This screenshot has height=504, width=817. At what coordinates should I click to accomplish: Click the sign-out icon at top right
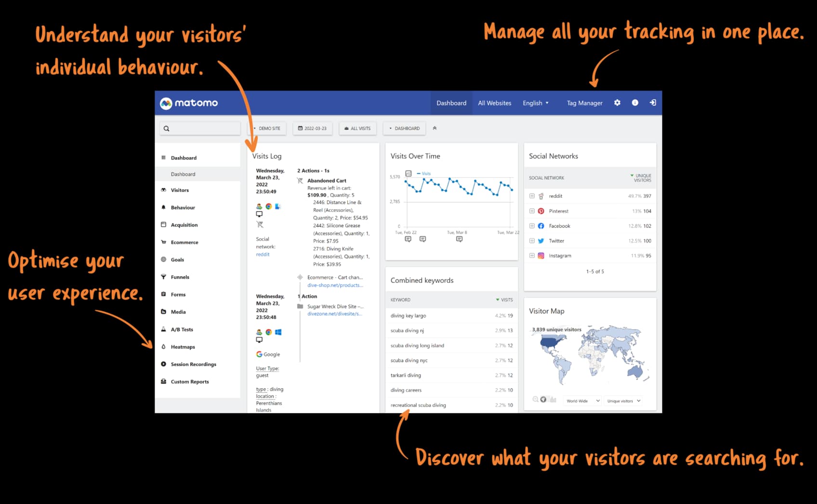pyautogui.click(x=653, y=103)
